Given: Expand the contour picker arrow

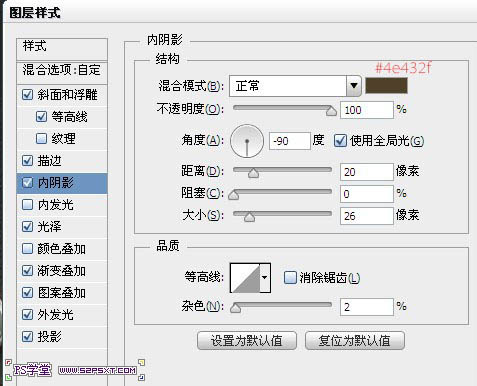Looking at the screenshot, I should tap(265, 278).
